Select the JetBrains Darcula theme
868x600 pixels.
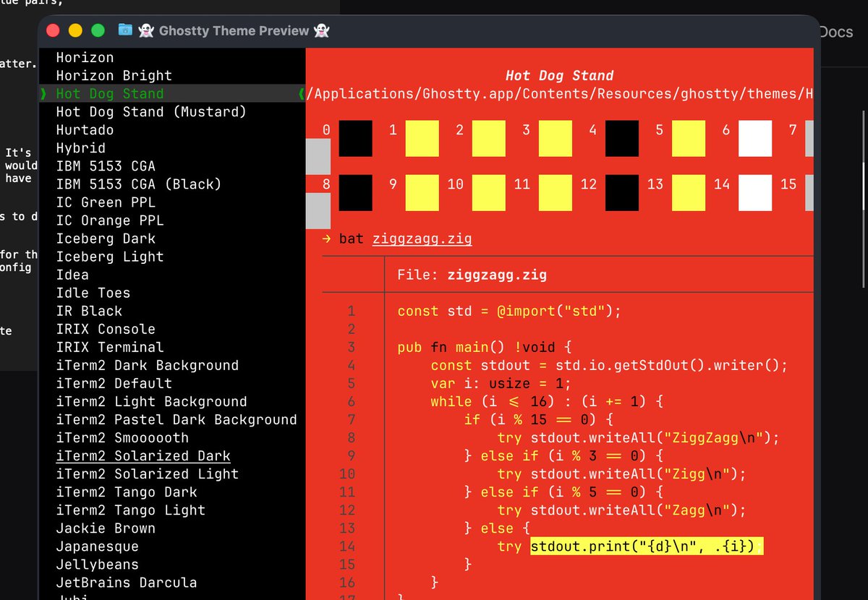[127, 582]
